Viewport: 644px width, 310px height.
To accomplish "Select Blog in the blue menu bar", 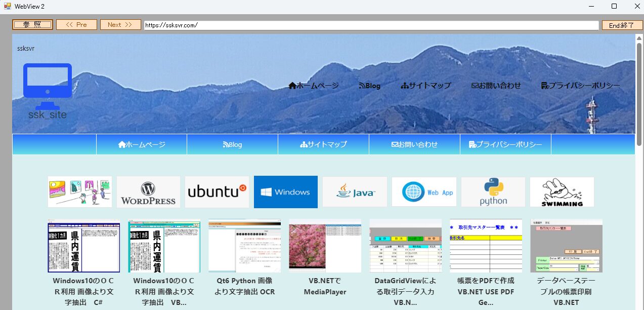I will pyautogui.click(x=233, y=144).
